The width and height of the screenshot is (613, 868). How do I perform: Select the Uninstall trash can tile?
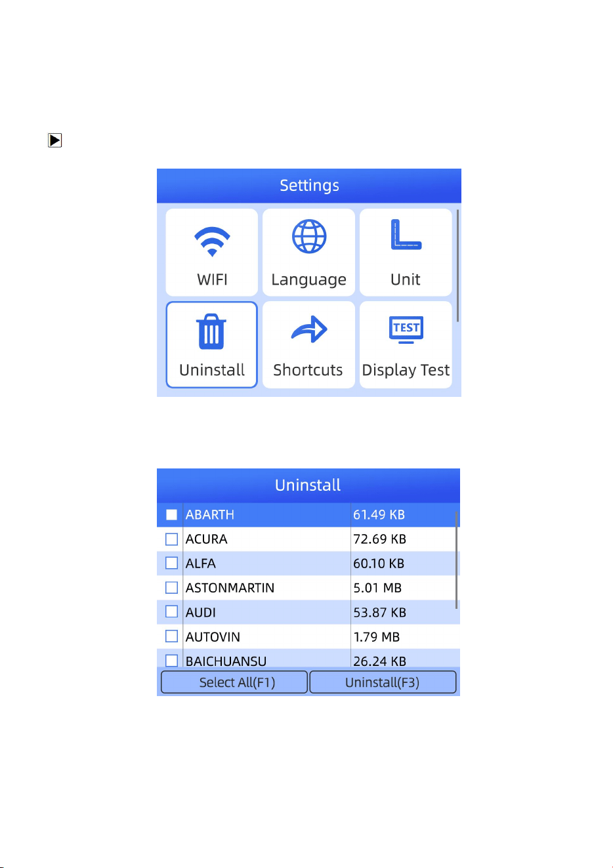click(211, 344)
